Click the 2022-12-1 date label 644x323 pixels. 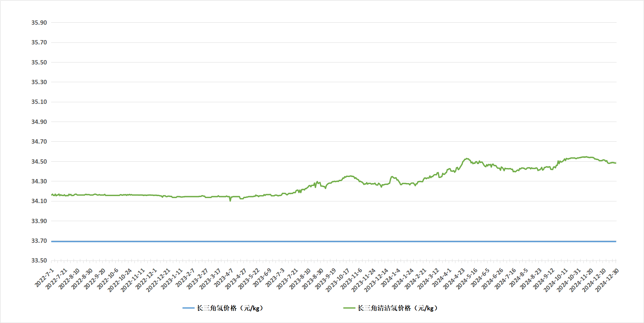point(146,279)
